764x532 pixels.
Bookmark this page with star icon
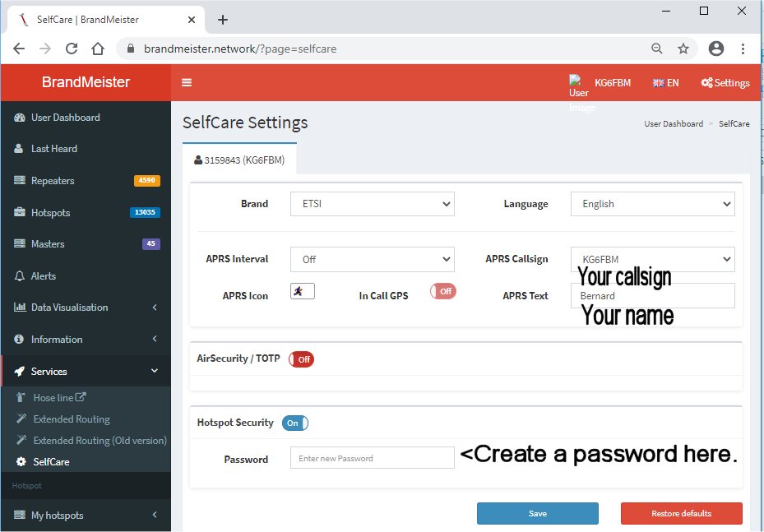click(683, 49)
